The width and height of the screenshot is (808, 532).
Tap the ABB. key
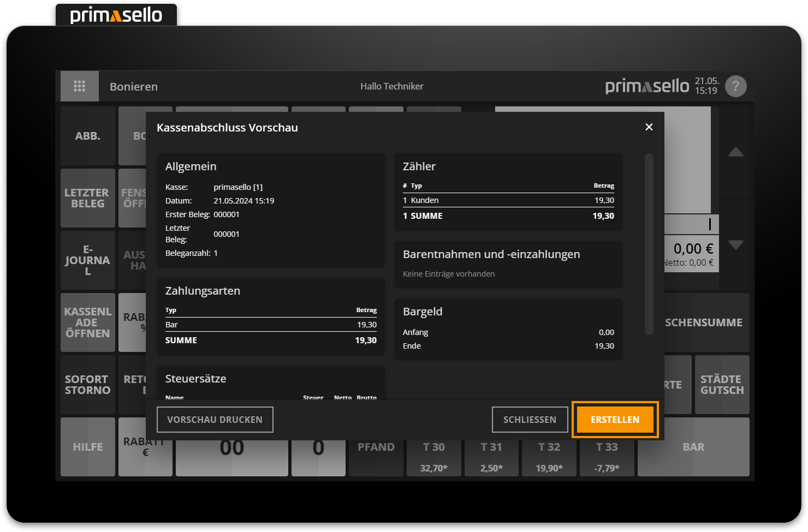(x=88, y=136)
